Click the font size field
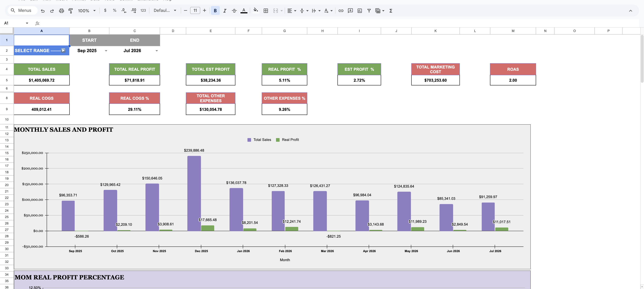 pyautogui.click(x=195, y=11)
